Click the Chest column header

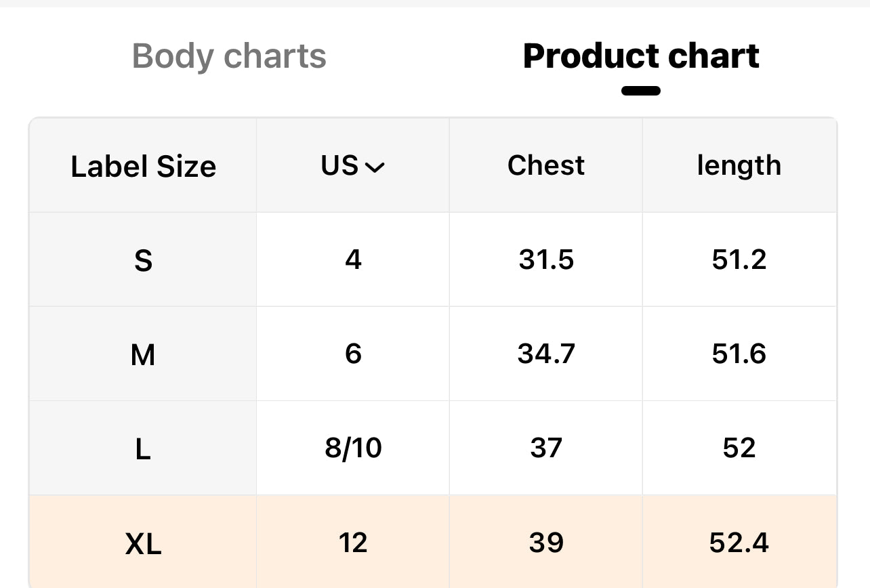[x=546, y=166]
